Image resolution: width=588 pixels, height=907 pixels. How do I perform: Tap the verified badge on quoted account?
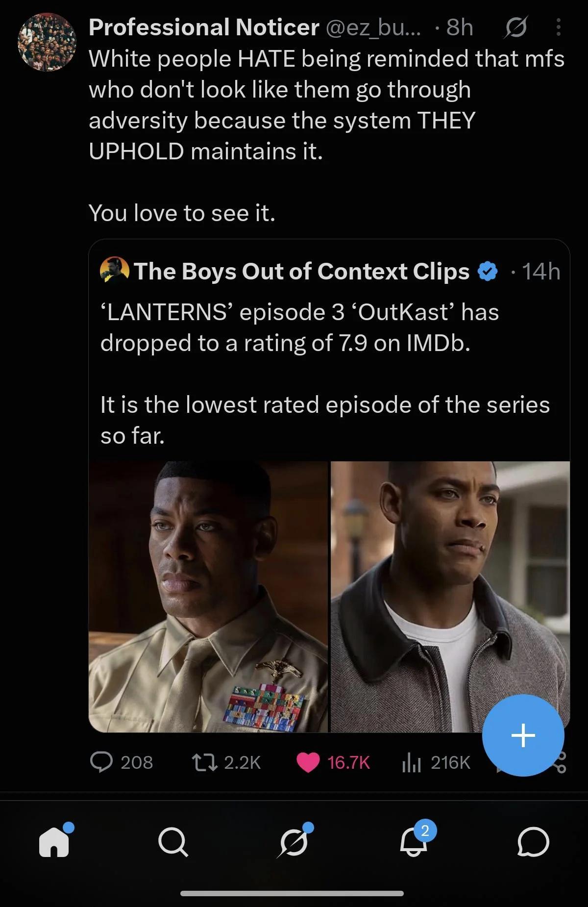click(x=488, y=271)
